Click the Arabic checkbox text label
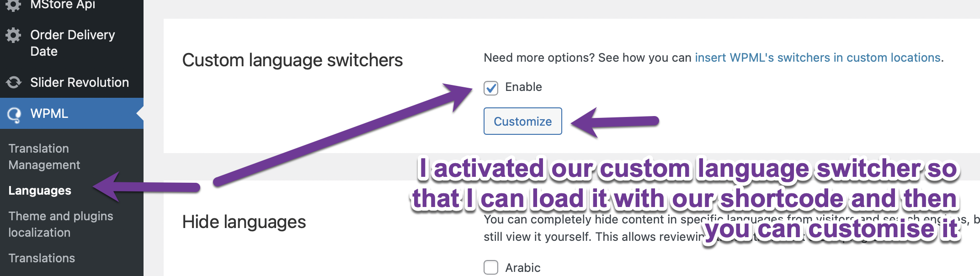Viewport: 980px width, 276px height. [x=522, y=268]
